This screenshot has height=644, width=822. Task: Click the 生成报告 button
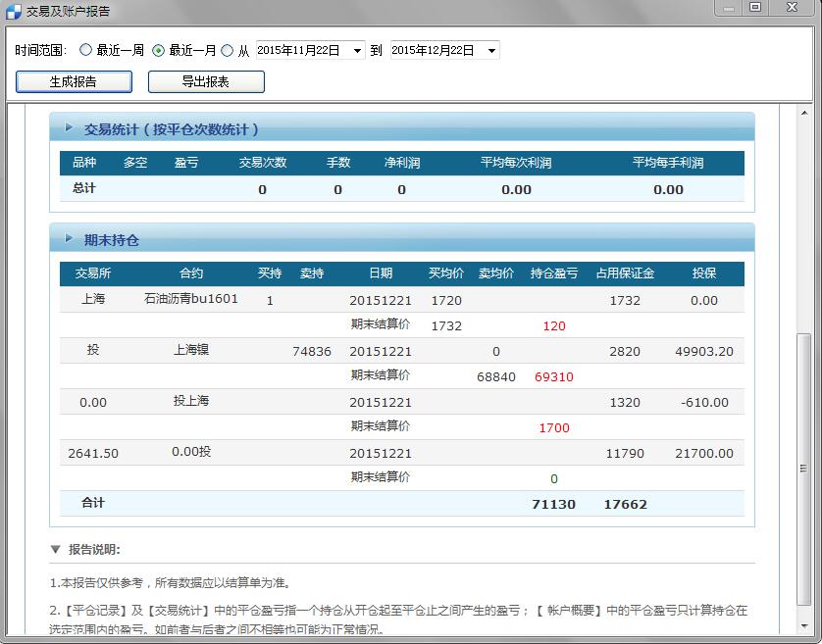(x=74, y=81)
